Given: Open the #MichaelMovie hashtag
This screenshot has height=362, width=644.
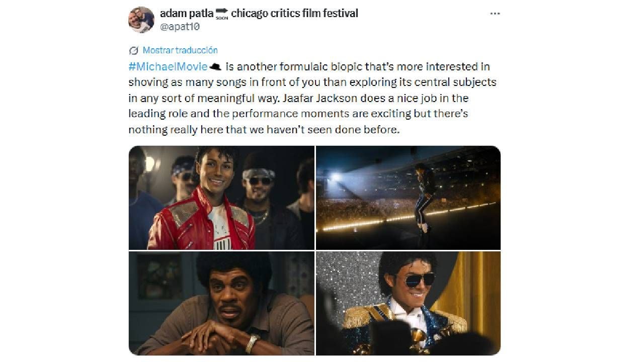Looking at the screenshot, I should click(x=168, y=66).
